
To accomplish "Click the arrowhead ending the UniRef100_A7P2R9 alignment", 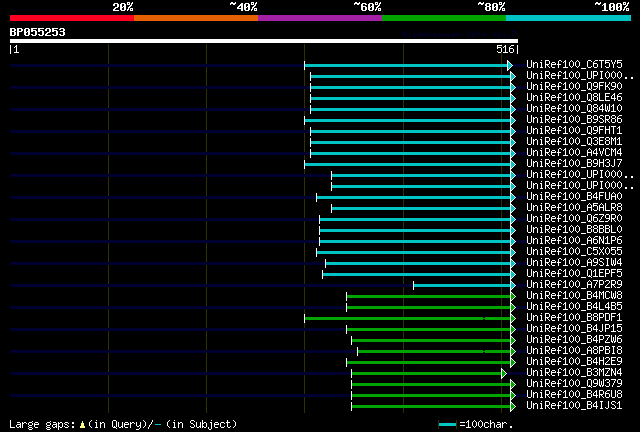I will coord(513,285).
